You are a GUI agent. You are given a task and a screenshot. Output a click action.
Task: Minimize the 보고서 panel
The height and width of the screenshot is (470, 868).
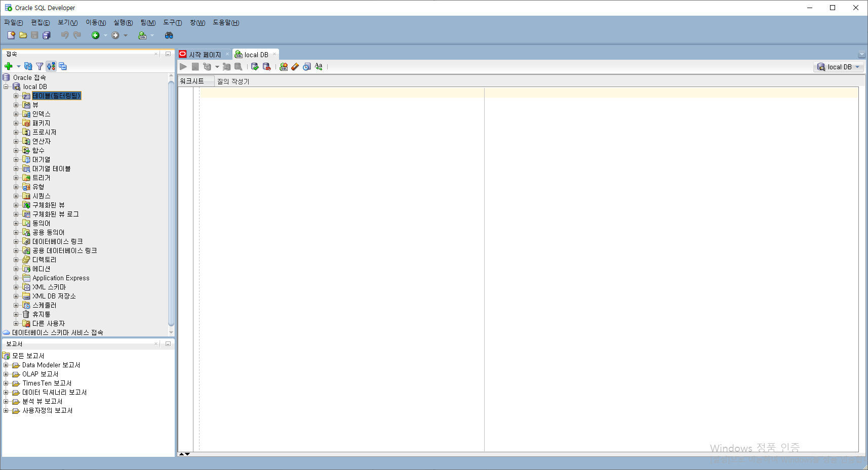(x=168, y=344)
